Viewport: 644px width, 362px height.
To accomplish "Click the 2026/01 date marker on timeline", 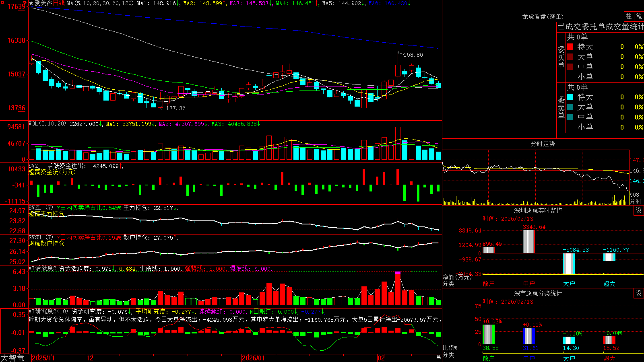I will [254, 358].
